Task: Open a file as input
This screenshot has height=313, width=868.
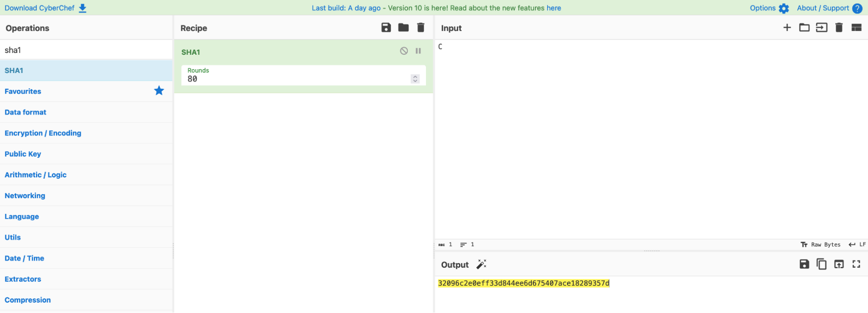Action: [x=822, y=28]
